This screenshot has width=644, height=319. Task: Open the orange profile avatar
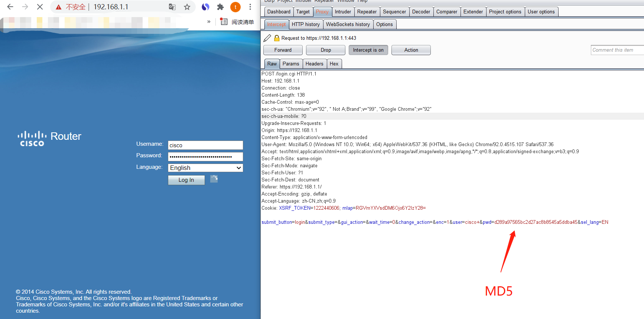[235, 7]
